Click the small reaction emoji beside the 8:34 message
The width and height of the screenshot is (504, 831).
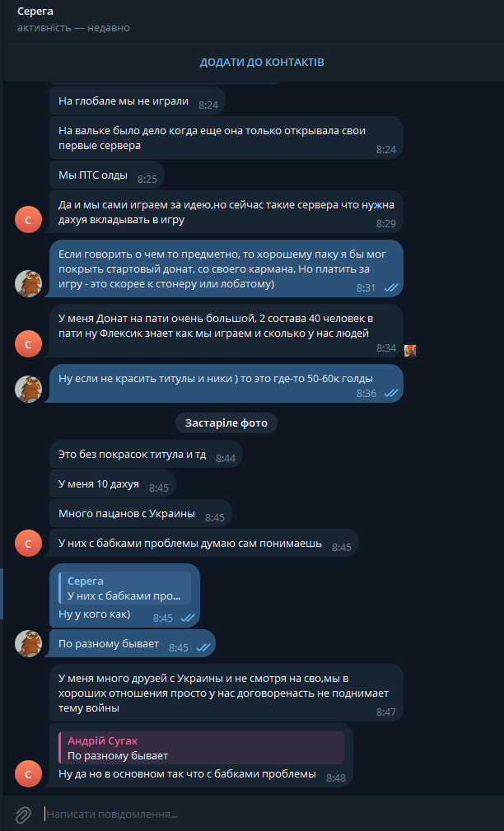click(x=409, y=350)
